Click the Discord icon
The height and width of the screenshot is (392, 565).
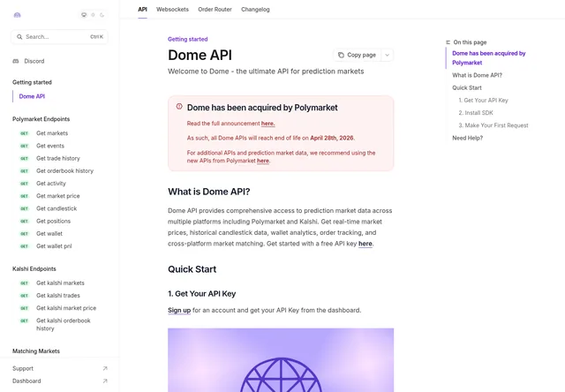click(x=16, y=61)
